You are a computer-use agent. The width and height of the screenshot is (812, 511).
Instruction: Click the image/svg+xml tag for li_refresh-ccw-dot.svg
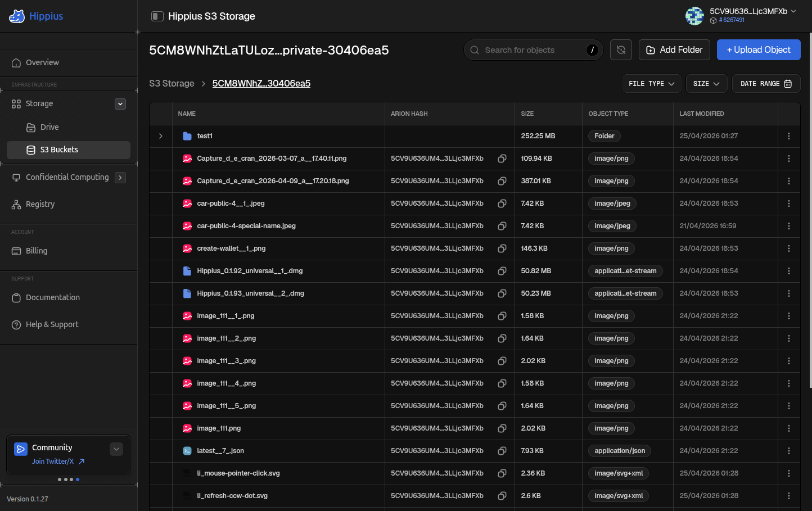(619, 496)
